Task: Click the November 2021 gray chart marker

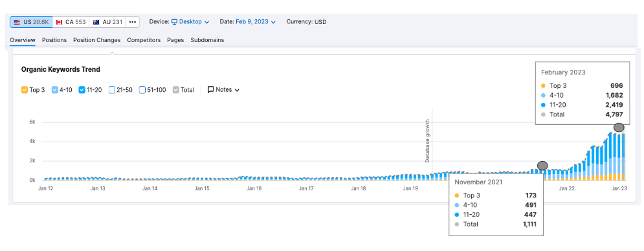Action: [542, 166]
